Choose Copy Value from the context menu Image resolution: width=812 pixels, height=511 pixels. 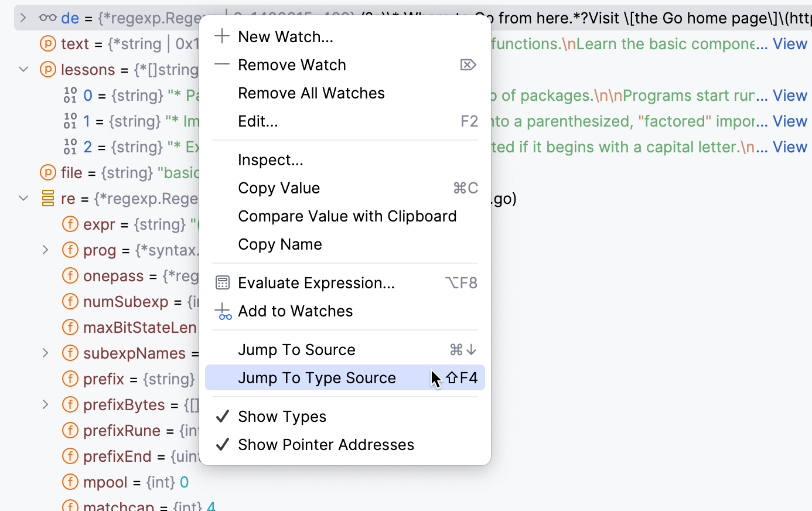click(279, 188)
